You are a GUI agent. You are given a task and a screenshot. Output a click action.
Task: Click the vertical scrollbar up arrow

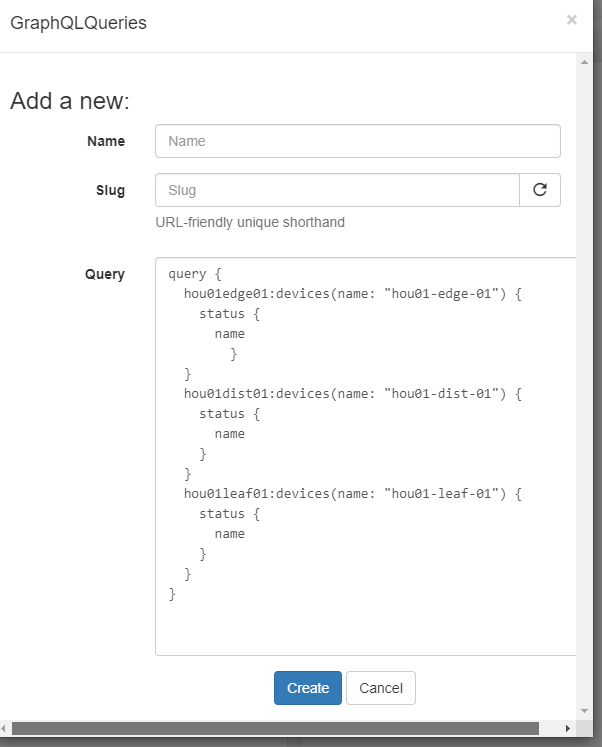[x=584, y=62]
